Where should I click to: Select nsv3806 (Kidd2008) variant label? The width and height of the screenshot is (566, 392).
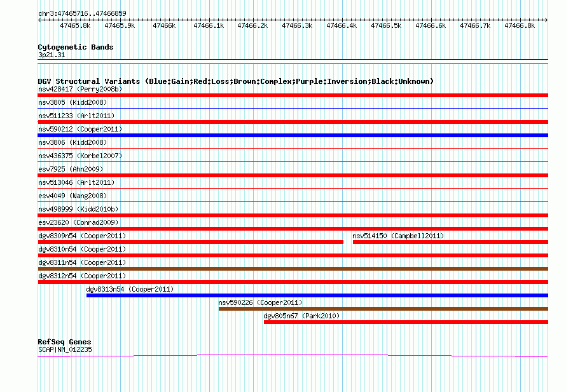[x=72, y=142]
